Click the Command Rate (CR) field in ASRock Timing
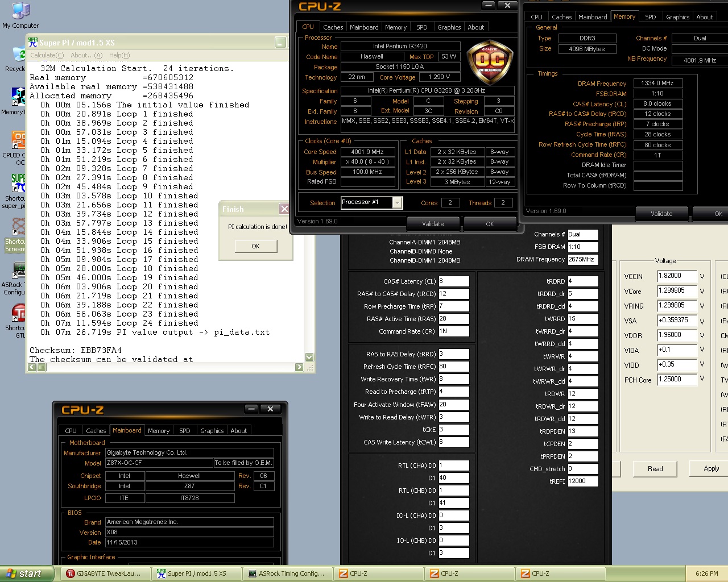Screen dimensions: 728x582 (x=453, y=331)
